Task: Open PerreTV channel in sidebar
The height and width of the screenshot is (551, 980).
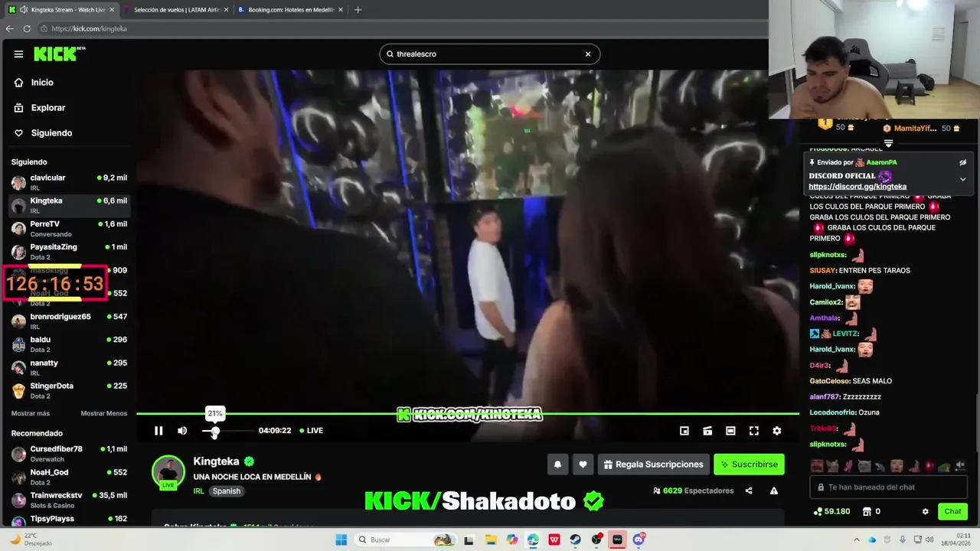Action: tap(69, 228)
